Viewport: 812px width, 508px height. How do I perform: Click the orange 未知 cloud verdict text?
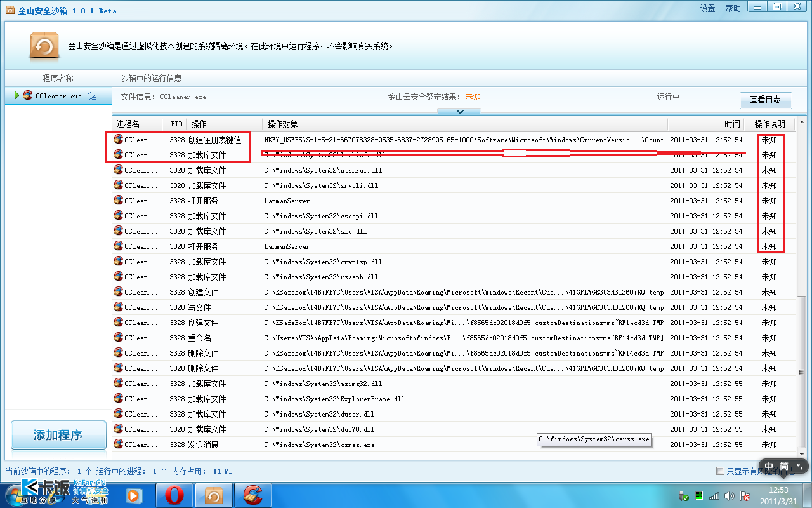473,97
